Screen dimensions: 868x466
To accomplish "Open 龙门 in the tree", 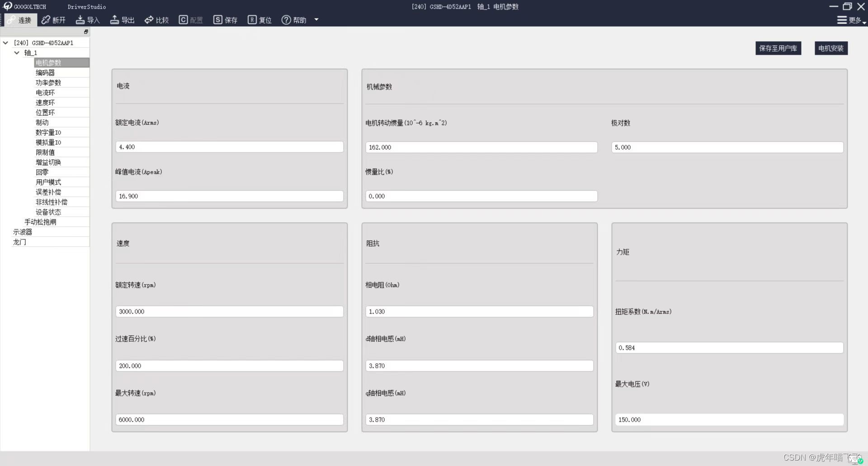I will pyautogui.click(x=50, y=242).
